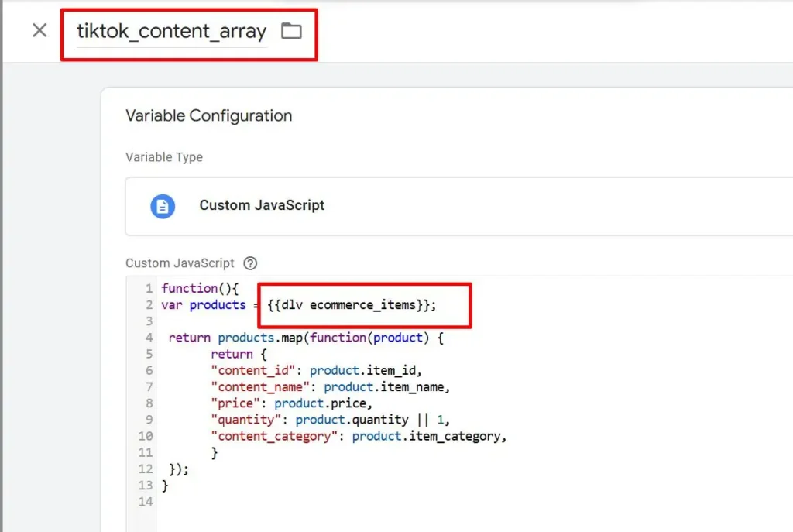Click the blue Custom JavaScript type icon
The width and height of the screenshot is (793, 532).
pyautogui.click(x=163, y=206)
